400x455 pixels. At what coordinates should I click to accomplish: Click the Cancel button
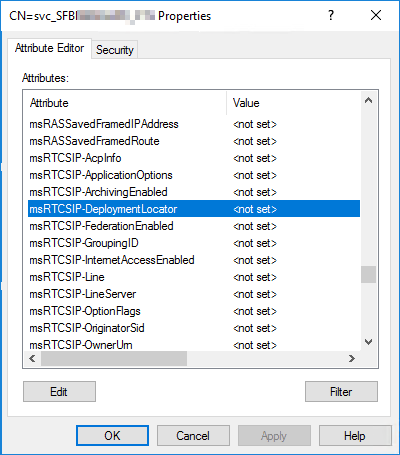coord(193,435)
